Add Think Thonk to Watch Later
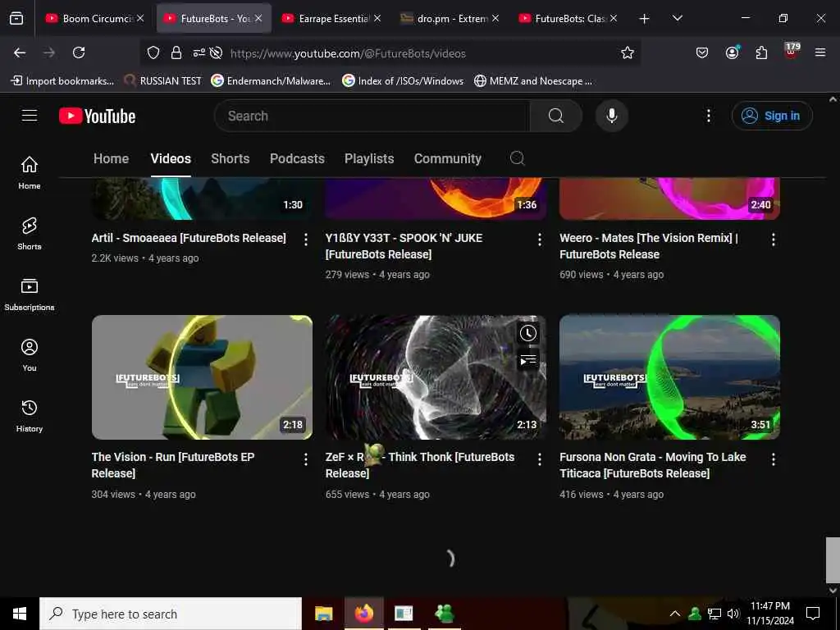 527,333
